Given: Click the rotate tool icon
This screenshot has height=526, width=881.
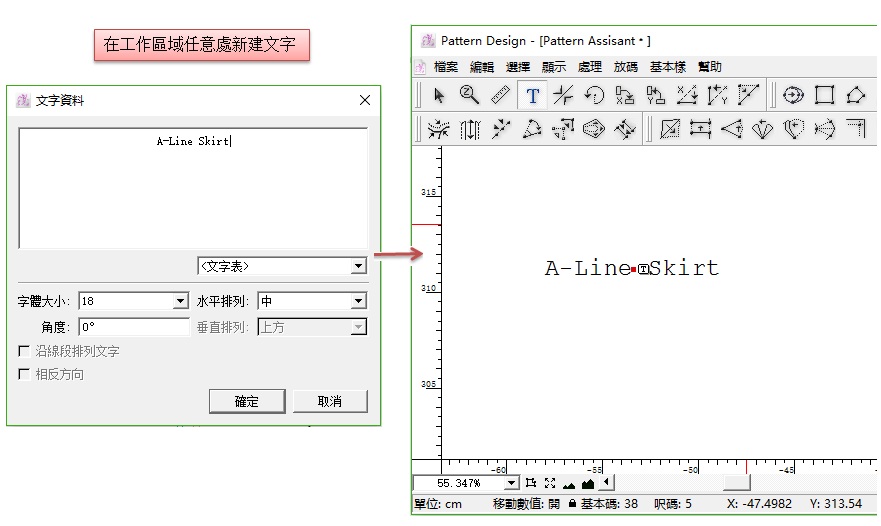Looking at the screenshot, I should coord(594,95).
